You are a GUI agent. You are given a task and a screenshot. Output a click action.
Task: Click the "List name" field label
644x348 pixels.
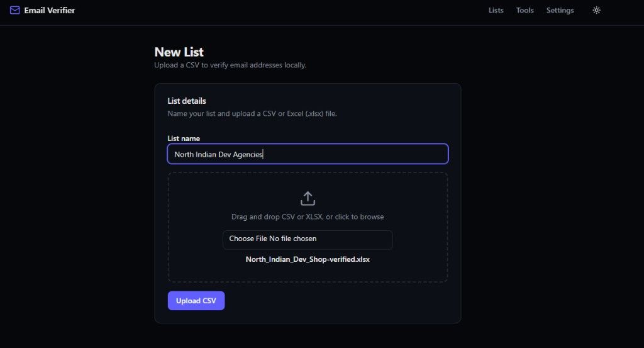coord(184,138)
